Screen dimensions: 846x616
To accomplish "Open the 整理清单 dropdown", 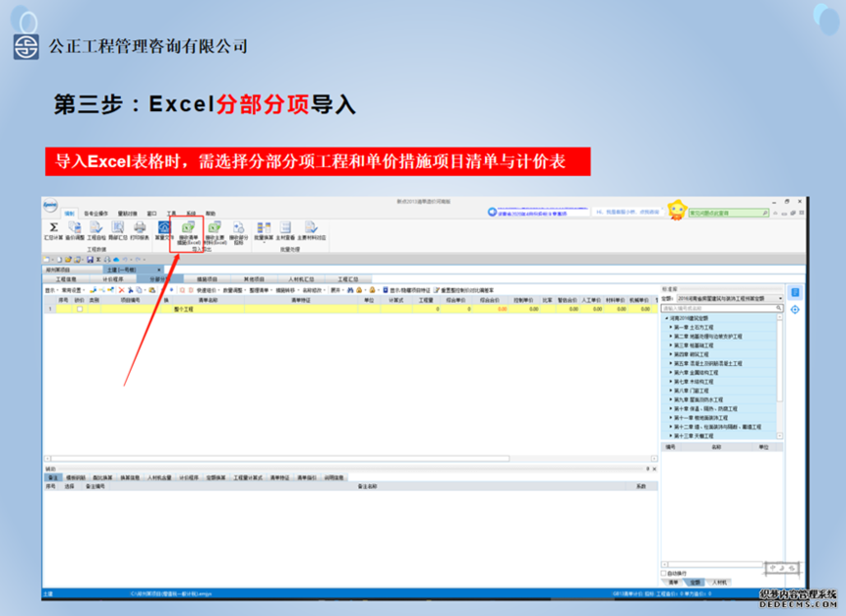I will (x=260, y=290).
